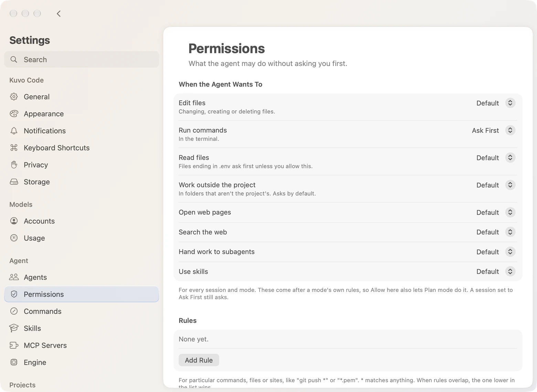537x392 pixels.
Task: Click the Agent sidebar group label
Action: click(x=19, y=261)
